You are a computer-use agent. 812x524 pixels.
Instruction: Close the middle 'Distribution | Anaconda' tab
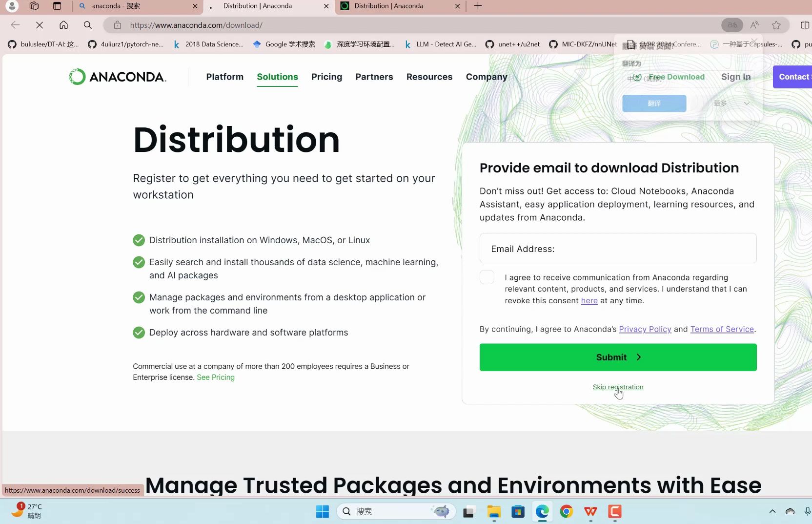pyautogui.click(x=326, y=6)
